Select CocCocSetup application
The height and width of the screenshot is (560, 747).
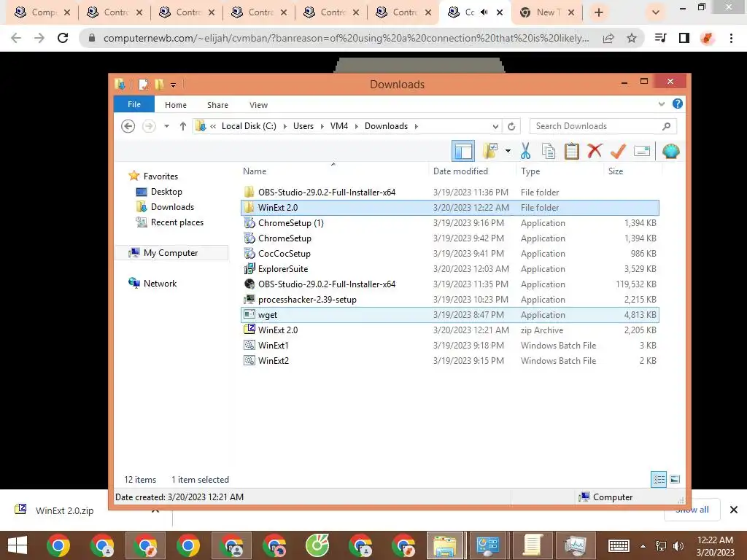click(x=449, y=253)
